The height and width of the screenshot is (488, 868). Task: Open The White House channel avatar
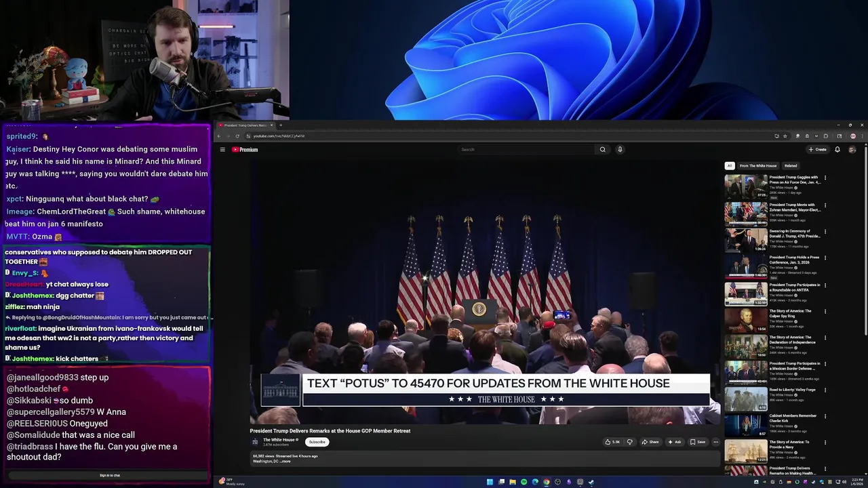pos(255,442)
